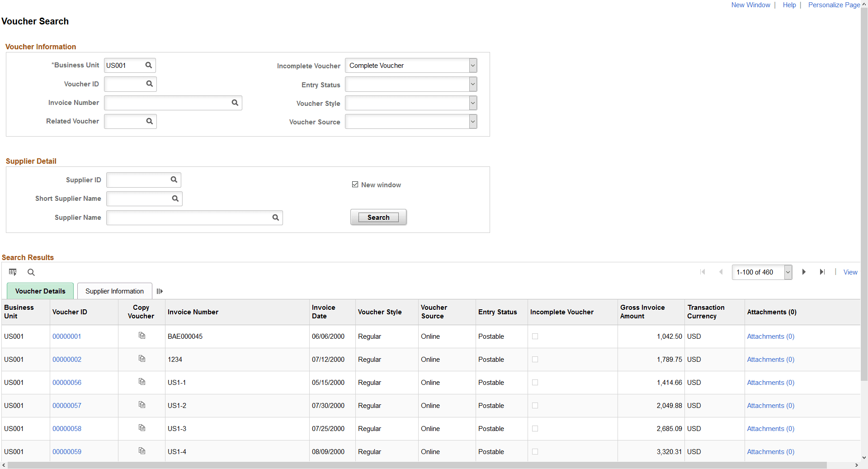Click the Supplier Name lookup icon
Screen dimensions: 868x469
tap(276, 218)
